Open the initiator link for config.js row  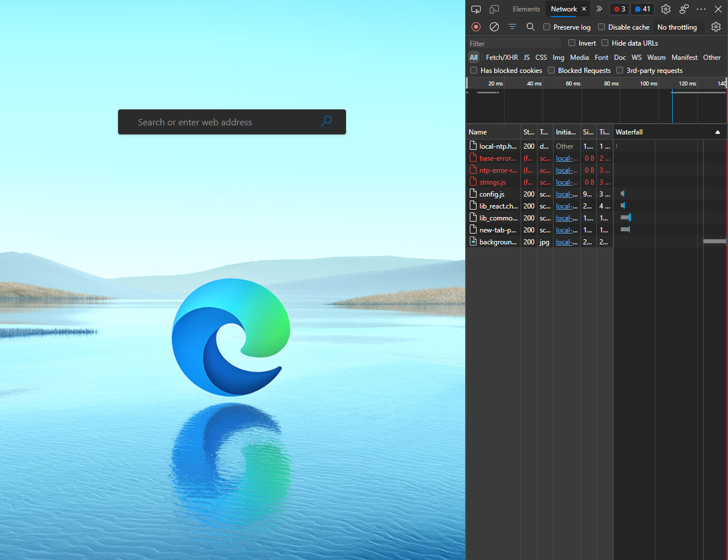pos(567,194)
